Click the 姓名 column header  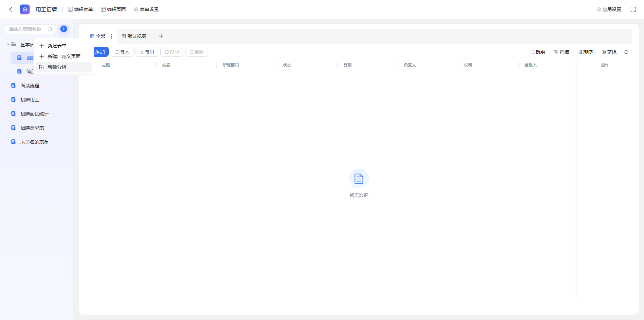coord(166,65)
